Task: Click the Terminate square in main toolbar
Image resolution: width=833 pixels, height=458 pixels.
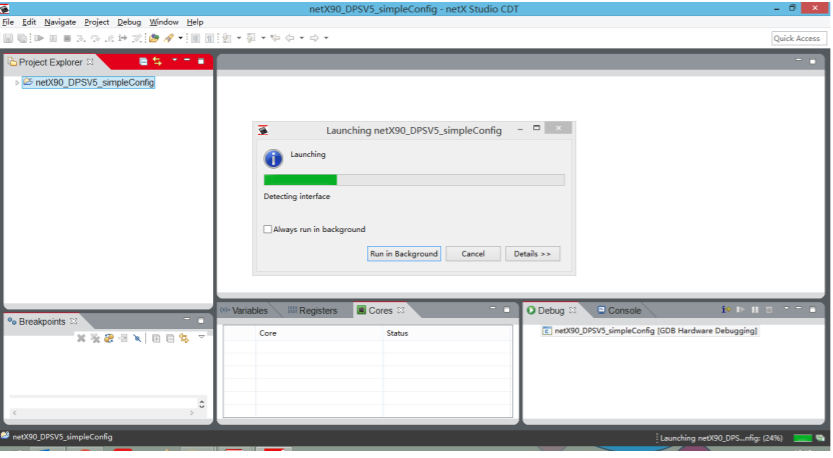Action: tap(67, 38)
